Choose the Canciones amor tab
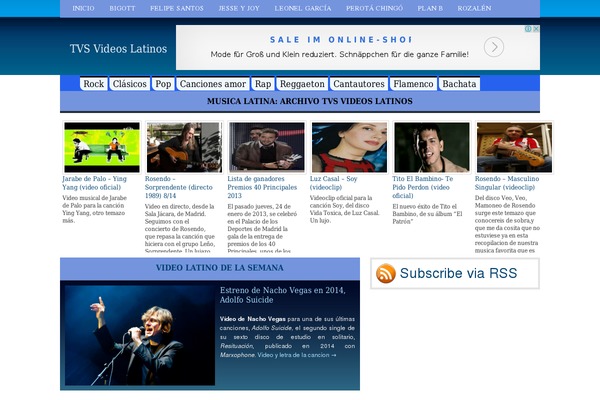This screenshot has width=600, height=400. 213,84
